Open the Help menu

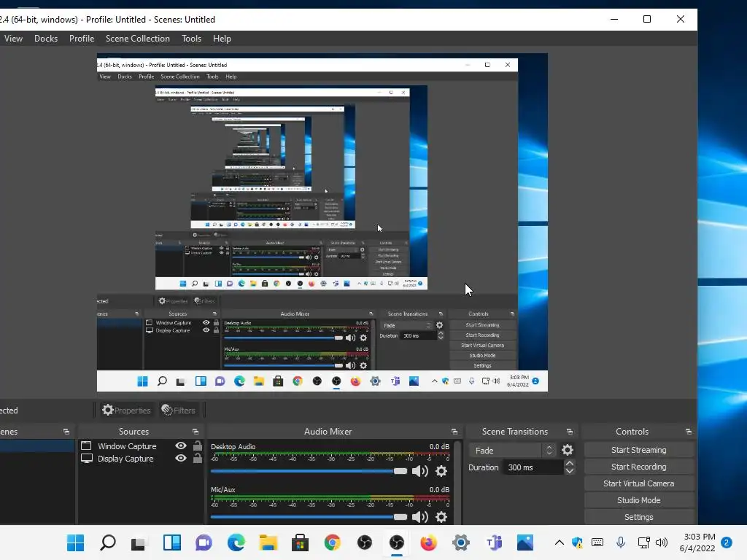222,39
